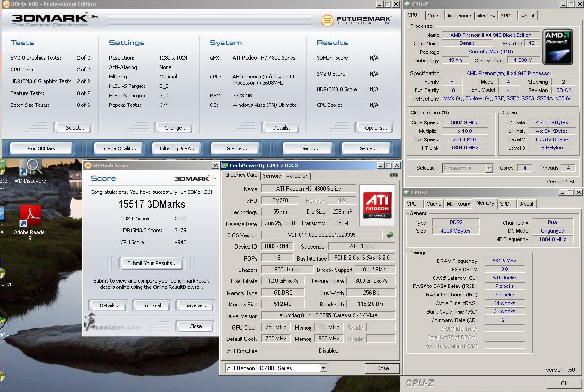The height and width of the screenshot is (392, 584).
Task: Click the OK button in CPU-Z
Action: tap(564, 383)
